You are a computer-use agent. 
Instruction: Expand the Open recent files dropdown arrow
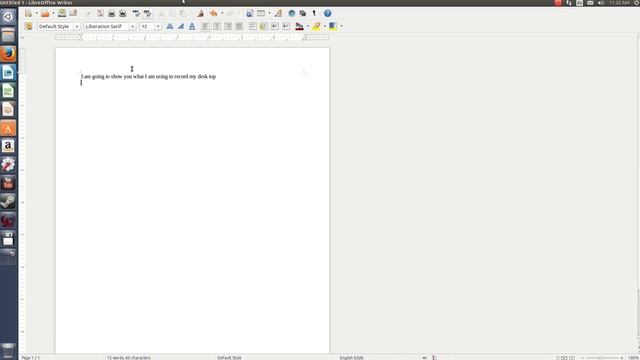(x=53, y=13)
